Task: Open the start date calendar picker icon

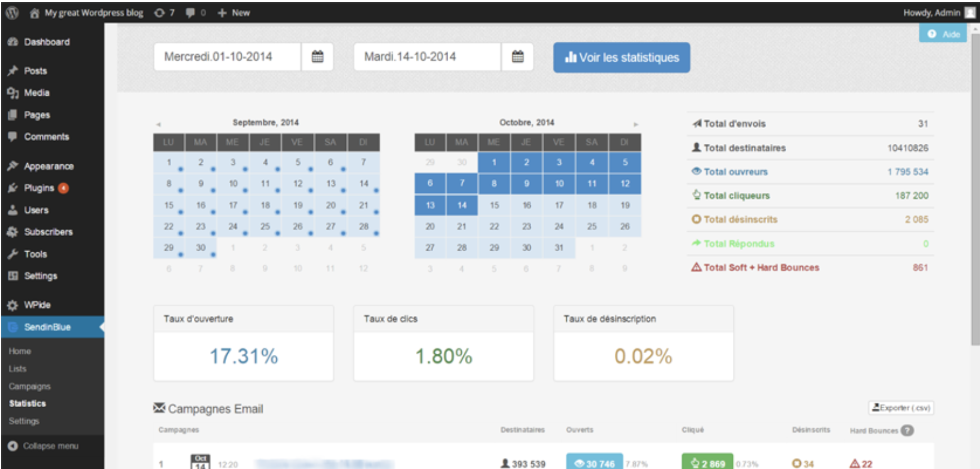Action: 317,57
